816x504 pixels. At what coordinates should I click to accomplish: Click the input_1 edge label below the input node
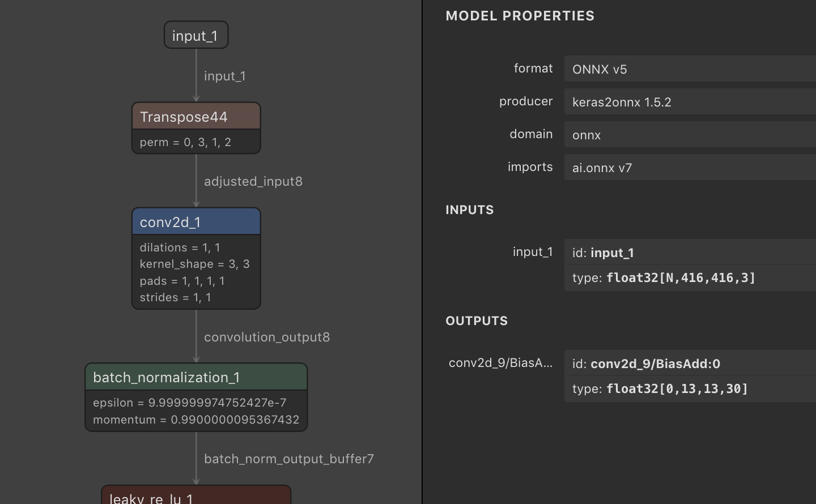[225, 76]
